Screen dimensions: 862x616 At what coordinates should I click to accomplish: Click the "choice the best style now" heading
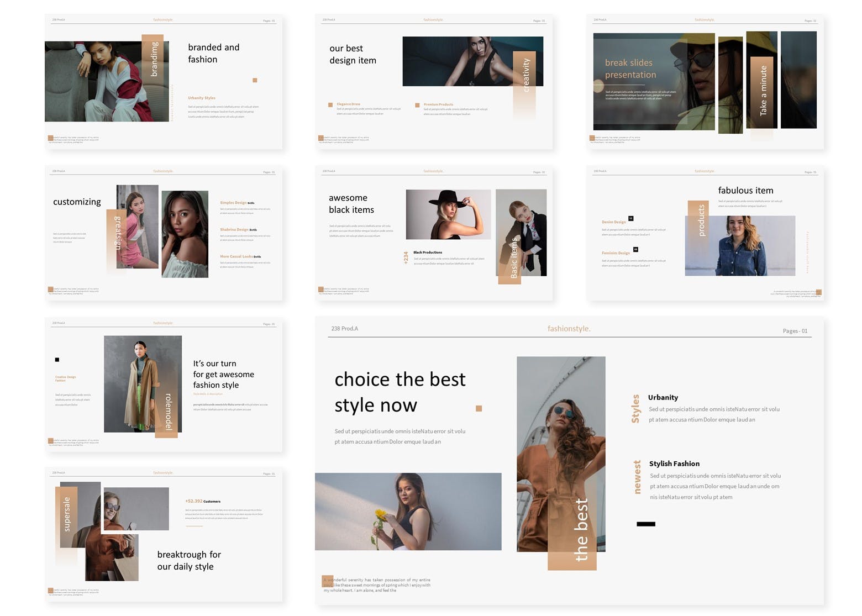[400, 392]
